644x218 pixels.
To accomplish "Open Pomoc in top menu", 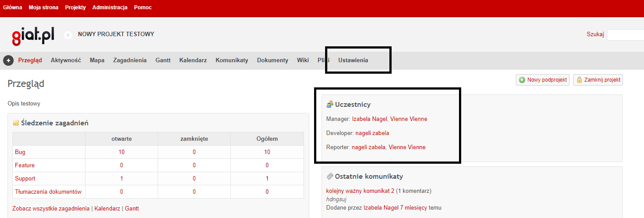I will (143, 8).
